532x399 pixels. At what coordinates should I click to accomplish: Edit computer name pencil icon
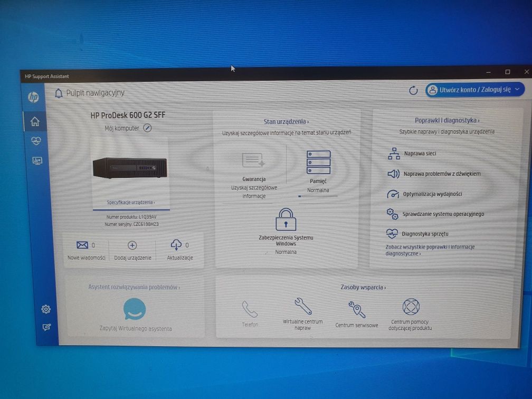pyautogui.click(x=147, y=128)
